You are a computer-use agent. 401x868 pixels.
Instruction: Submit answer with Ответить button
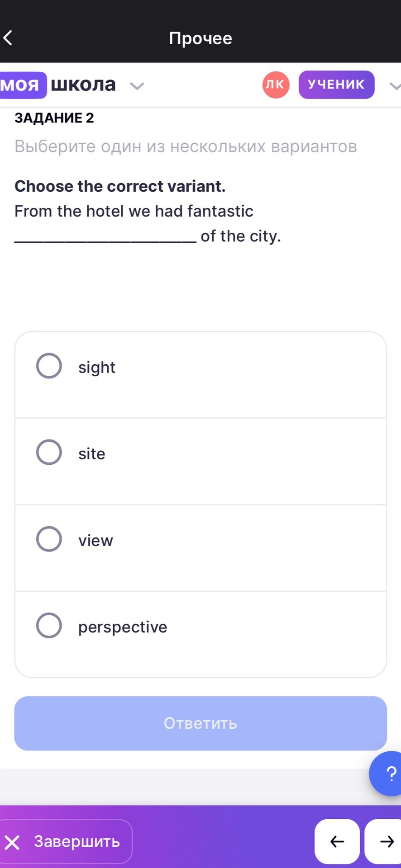tap(200, 723)
